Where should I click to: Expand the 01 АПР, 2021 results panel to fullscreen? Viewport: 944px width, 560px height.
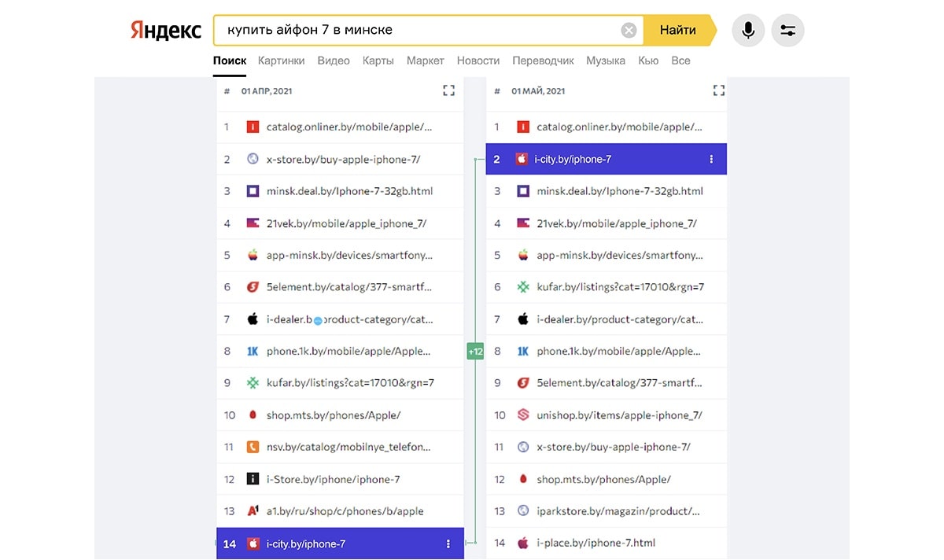click(x=448, y=91)
